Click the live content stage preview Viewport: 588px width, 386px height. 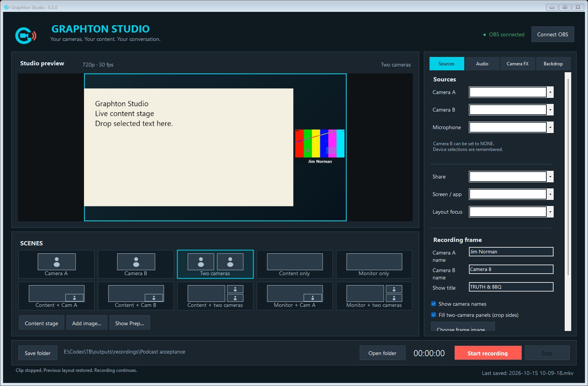(x=189, y=148)
